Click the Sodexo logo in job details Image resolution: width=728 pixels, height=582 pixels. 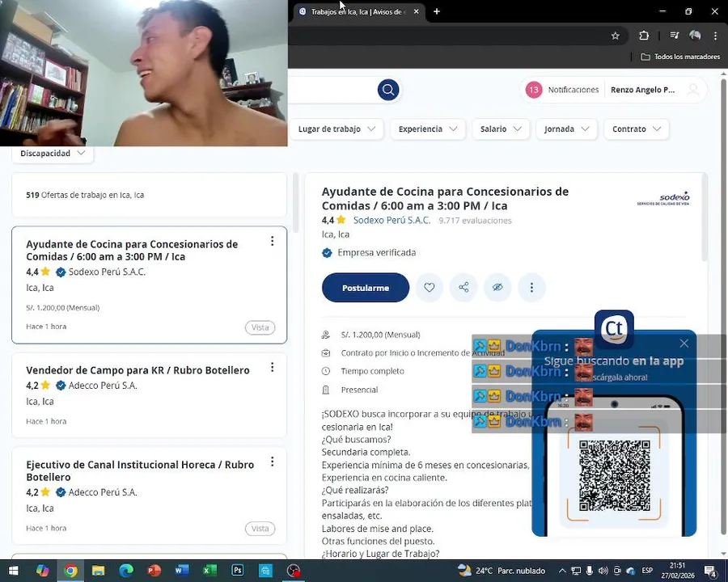click(663, 199)
